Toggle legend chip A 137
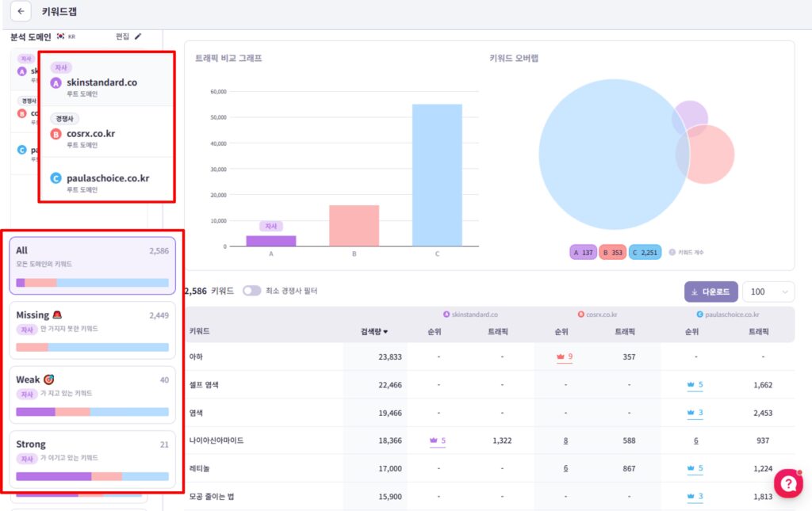 coord(583,253)
